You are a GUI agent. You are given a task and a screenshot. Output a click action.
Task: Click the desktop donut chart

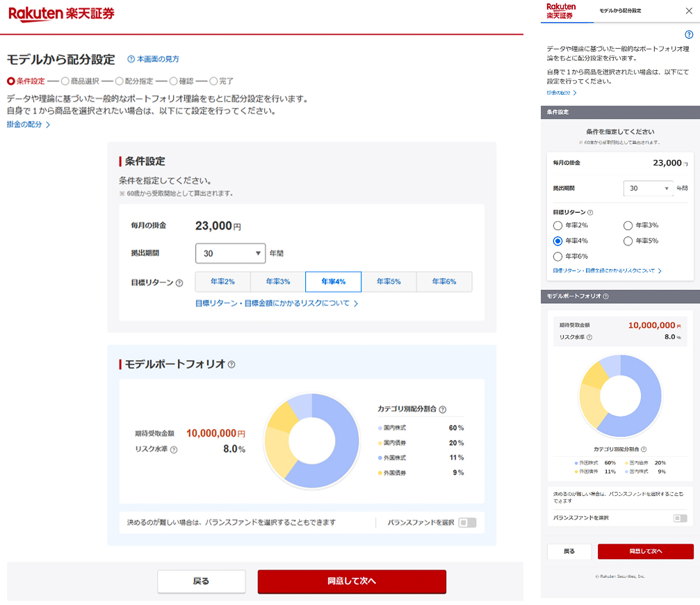point(311,441)
